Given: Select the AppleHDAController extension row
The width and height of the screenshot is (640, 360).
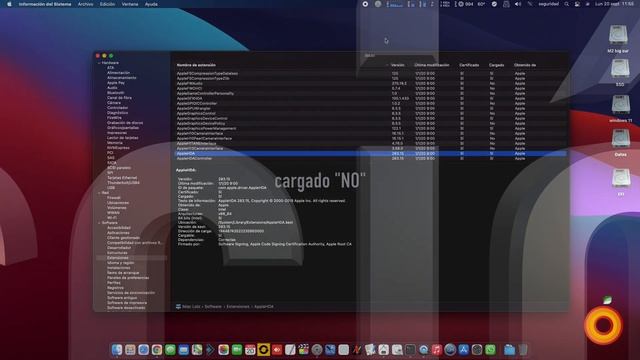Looking at the screenshot, I should [371, 158].
